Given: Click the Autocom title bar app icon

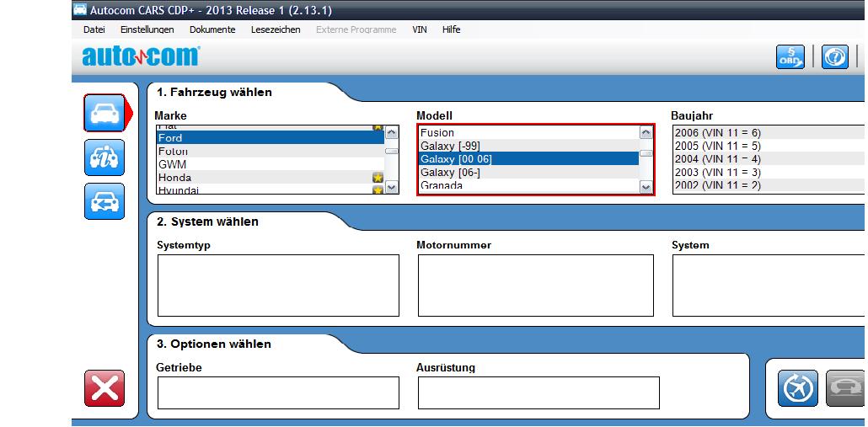Looking at the screenshot, I should pos(80,9).
